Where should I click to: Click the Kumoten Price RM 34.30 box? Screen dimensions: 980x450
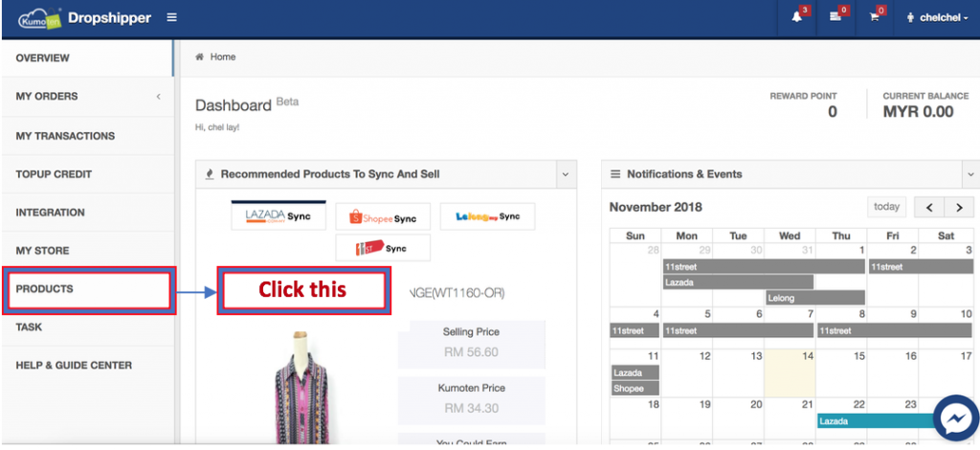click(x=471, y=400)
